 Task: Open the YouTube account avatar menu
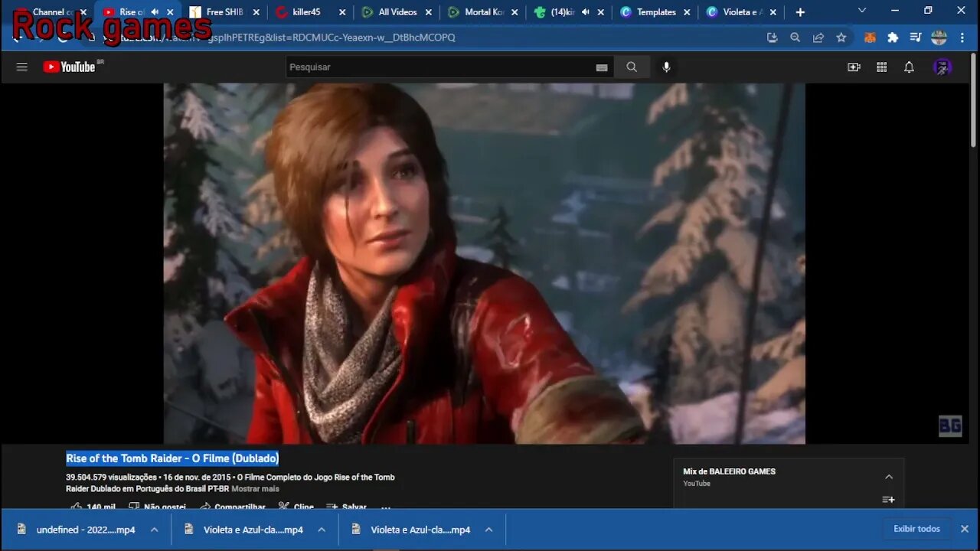(942, 67)
